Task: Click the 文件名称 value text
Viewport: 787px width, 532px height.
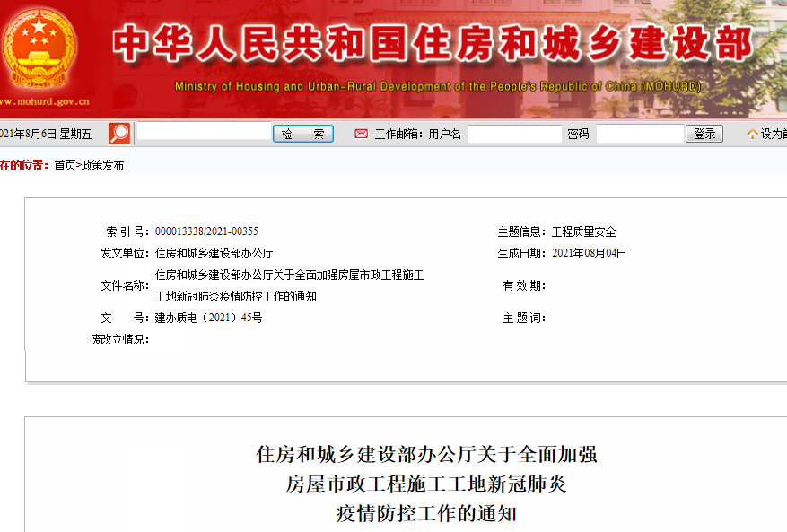Action: (289, 285)
